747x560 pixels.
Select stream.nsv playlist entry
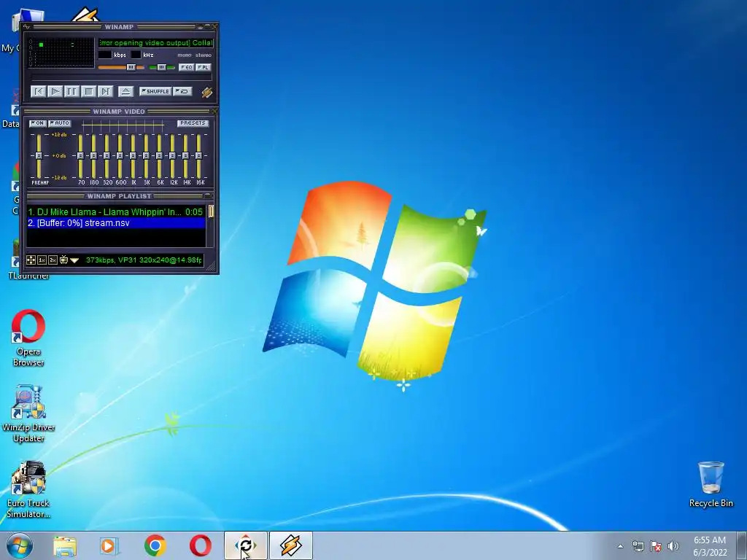(116, 223)
